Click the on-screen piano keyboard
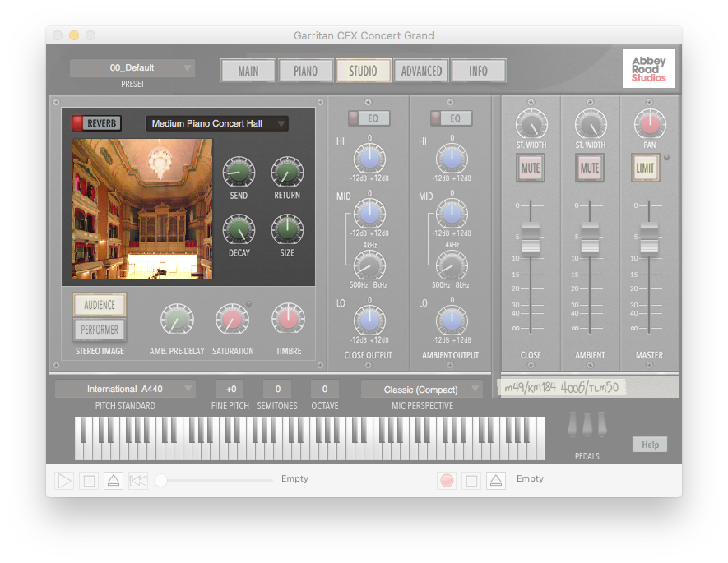The height and width of the screenshot is (563, 728). click(x=309, y=438)
